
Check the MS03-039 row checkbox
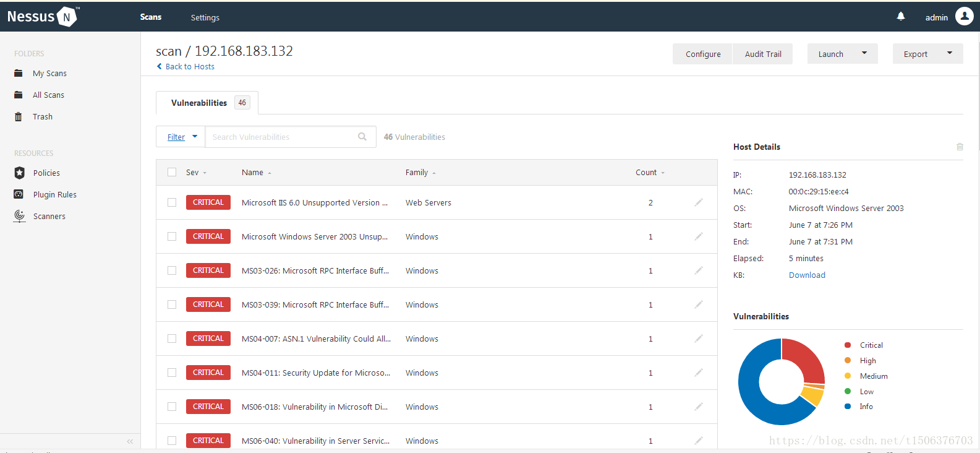pos(172,304)
